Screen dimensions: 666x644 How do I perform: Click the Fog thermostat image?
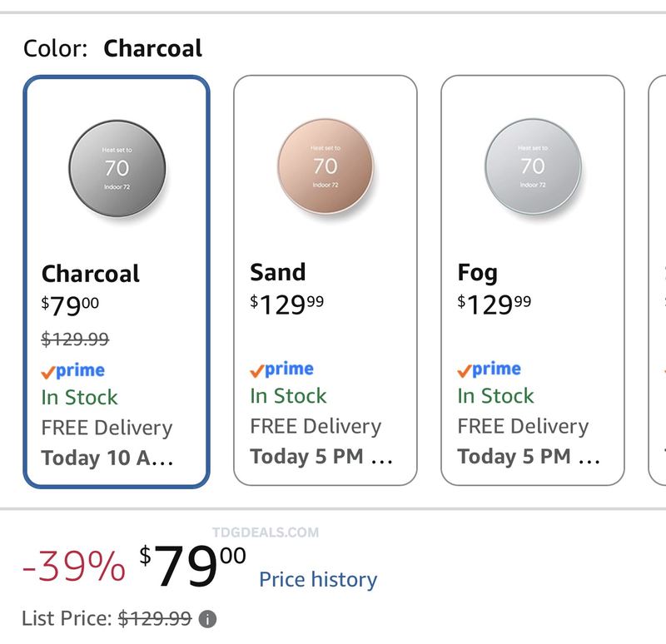point(534,166)
